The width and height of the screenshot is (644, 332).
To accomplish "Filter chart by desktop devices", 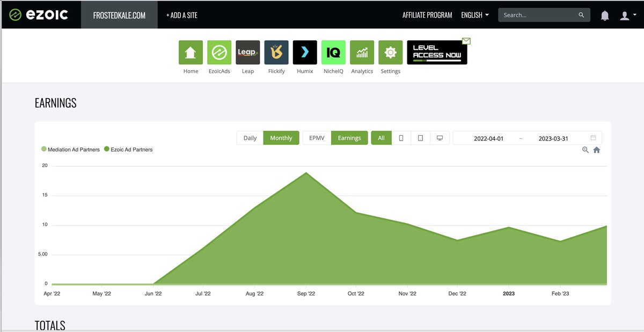I will point(440,138).
